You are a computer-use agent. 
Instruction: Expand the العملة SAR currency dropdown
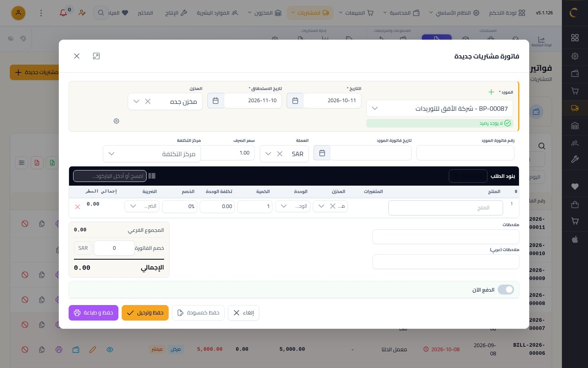pos(268,154)
